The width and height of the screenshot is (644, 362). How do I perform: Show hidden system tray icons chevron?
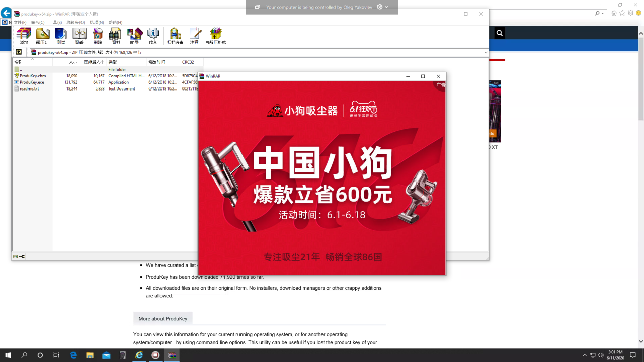584,355
